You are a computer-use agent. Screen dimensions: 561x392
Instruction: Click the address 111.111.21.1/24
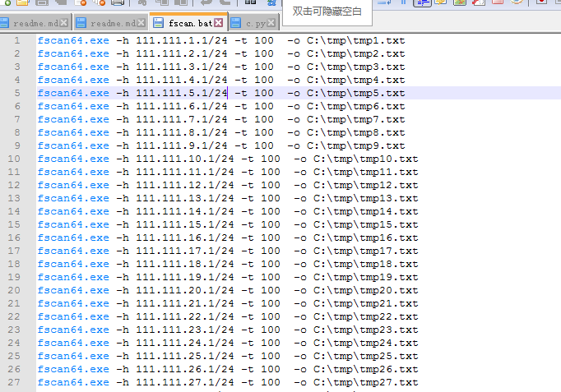(x=185, y=303)
